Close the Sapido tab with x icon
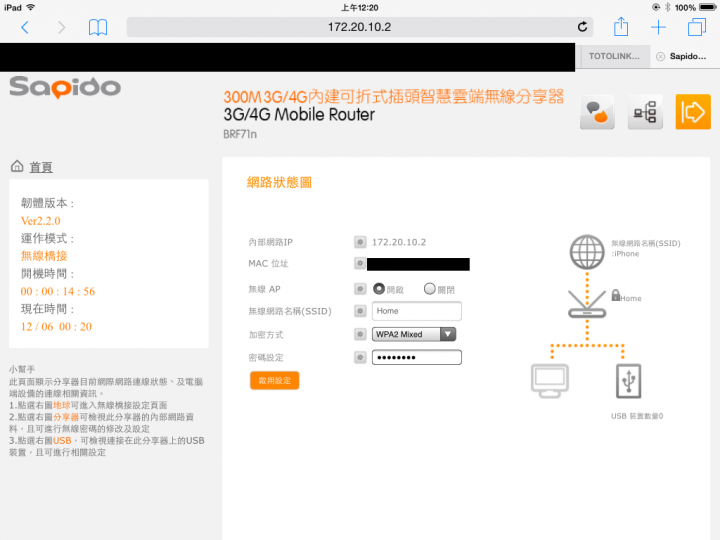The width and height of the screenshot is (720, 540). point(660,56)
